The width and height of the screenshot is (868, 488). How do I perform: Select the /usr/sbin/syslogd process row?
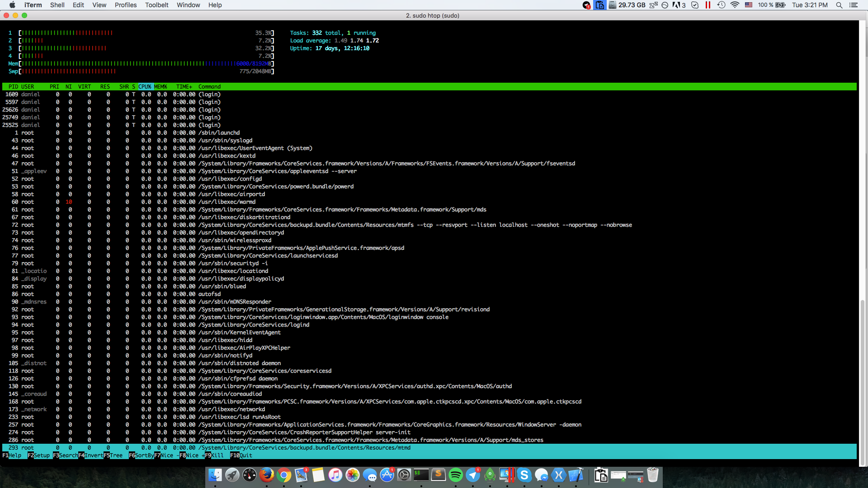pos(429,141)
